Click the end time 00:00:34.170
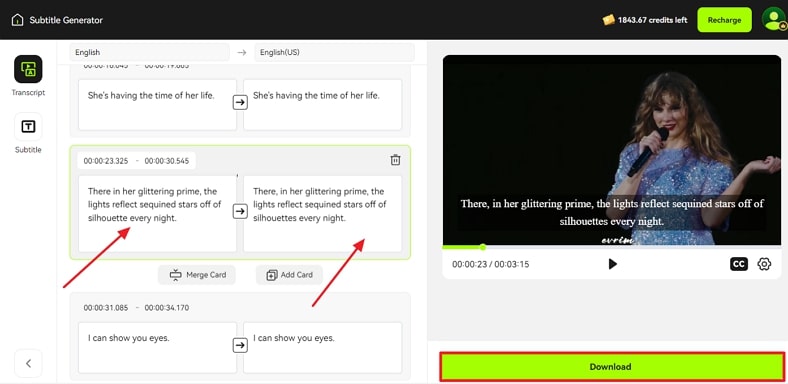Image resolution: width=788 pixels, height=384 pixels. tap(167, 308)
